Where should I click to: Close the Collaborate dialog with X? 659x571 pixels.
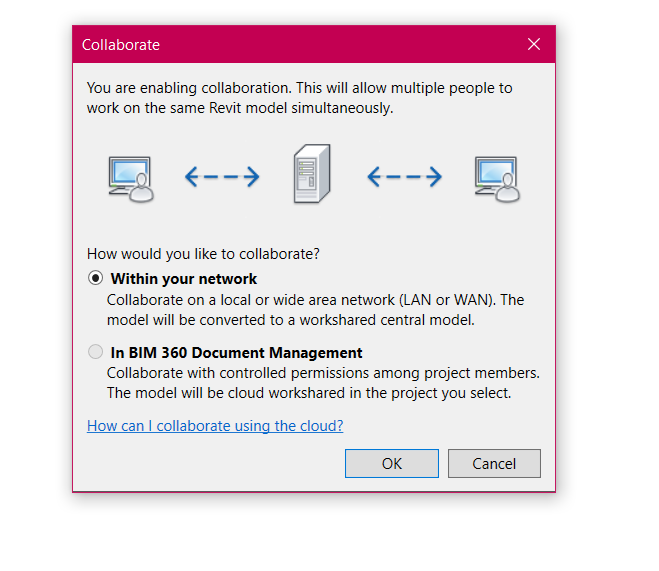pyautogui.click(x=534, y=44)
